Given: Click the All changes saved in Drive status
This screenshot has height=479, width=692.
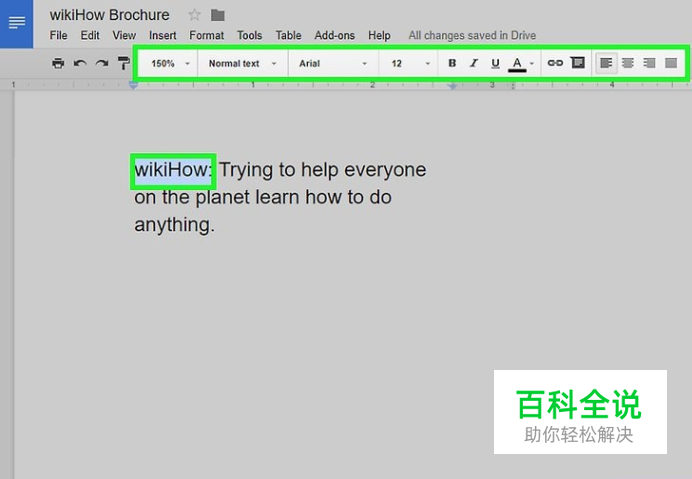Looking at the screenshot, I should coord(472,35).
